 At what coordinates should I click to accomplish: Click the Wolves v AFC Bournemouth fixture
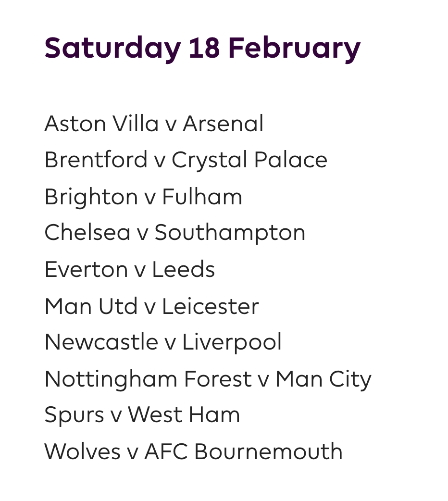click(x=193, y=451)
